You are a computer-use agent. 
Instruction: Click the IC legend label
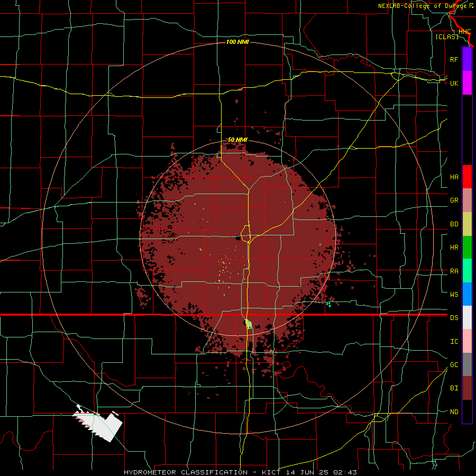pos(454,342)
